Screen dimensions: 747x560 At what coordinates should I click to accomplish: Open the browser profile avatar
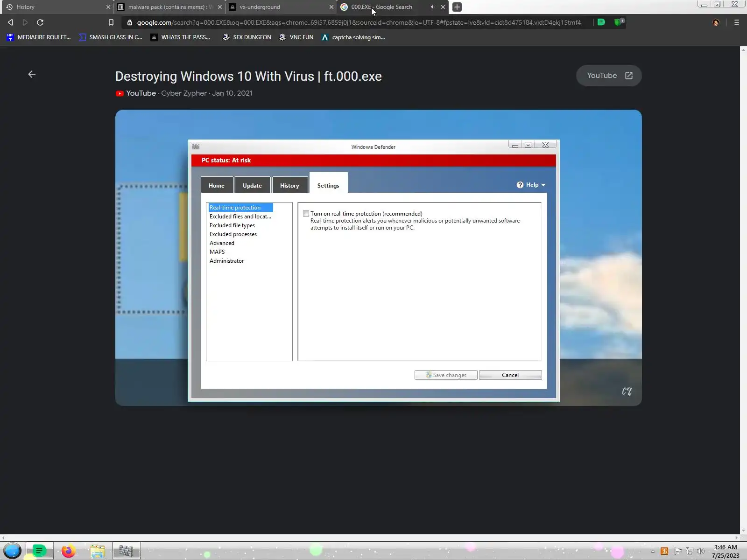click(716, 22)
